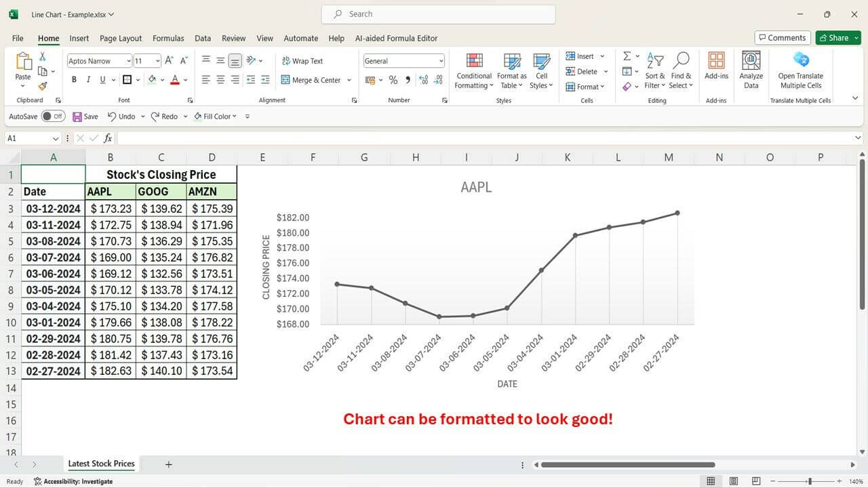Switch to the Page Layout view icon

point(734,481)
